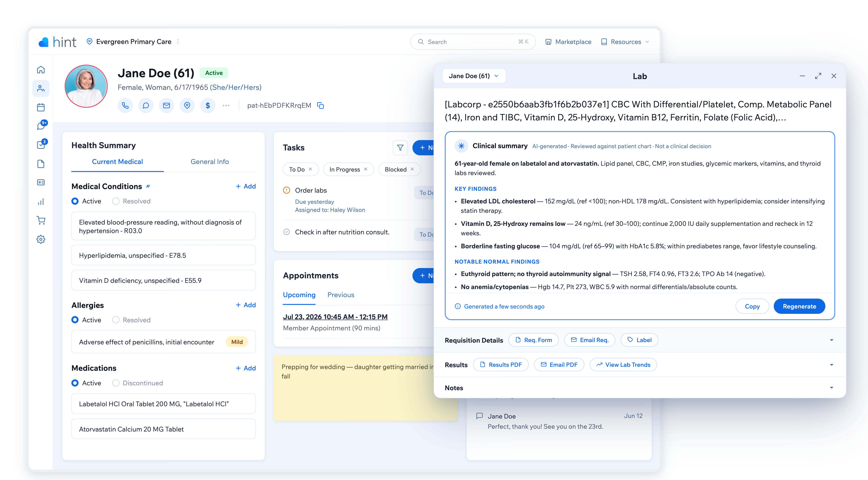868x480 pixels.
Task: Expand the Results section
Action: 831,365
